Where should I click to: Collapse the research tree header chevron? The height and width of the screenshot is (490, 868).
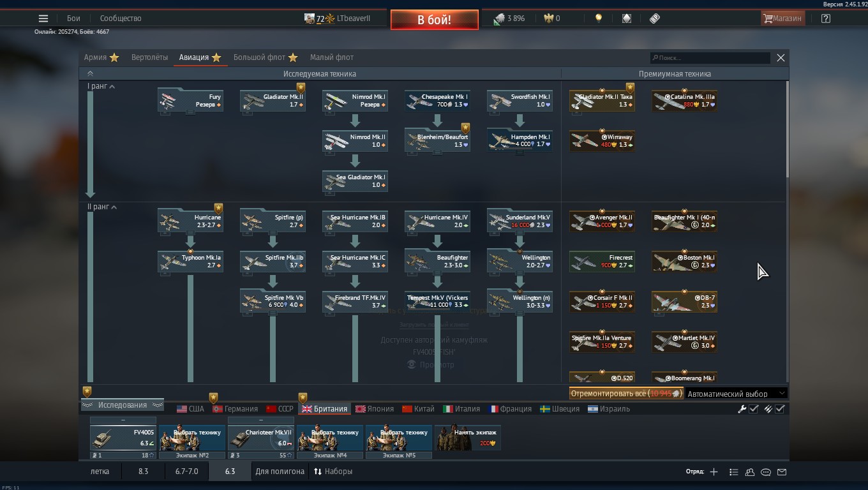[x=90, y=73]
